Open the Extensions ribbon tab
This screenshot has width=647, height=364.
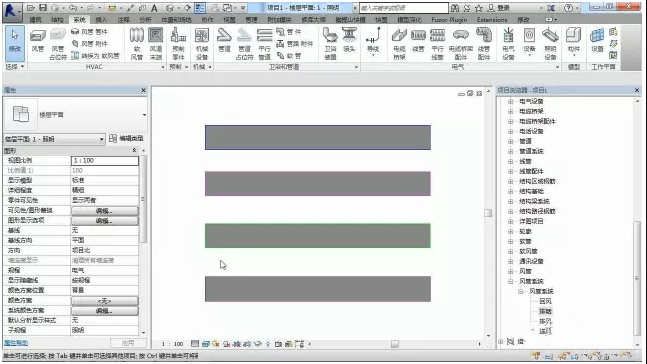pyautogui.click(x=492, y=20)
